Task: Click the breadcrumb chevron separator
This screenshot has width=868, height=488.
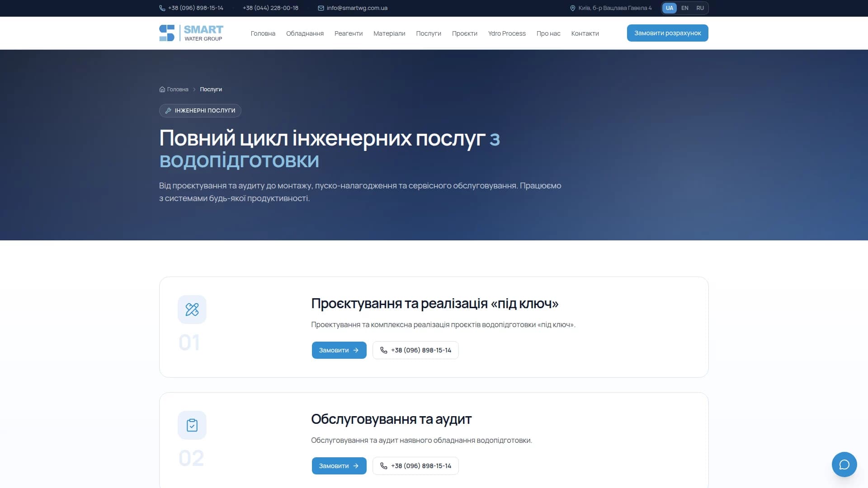Action: (x=194, y=89)
